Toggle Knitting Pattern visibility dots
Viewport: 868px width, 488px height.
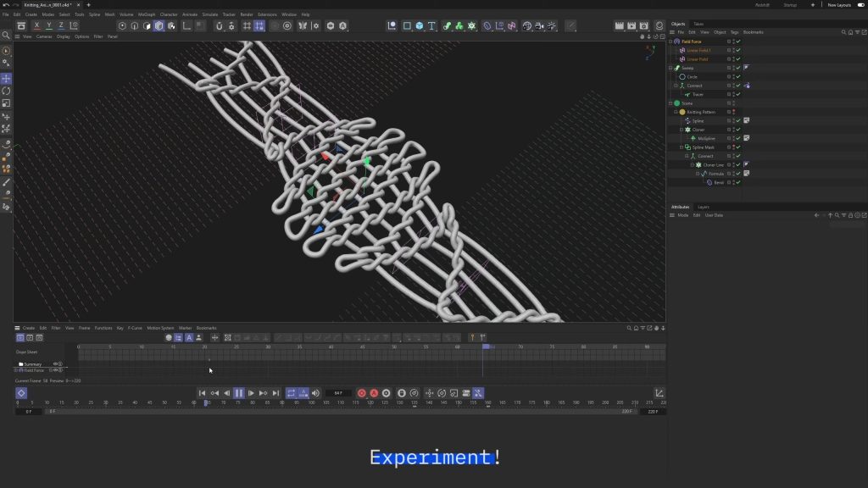[734, 112]
